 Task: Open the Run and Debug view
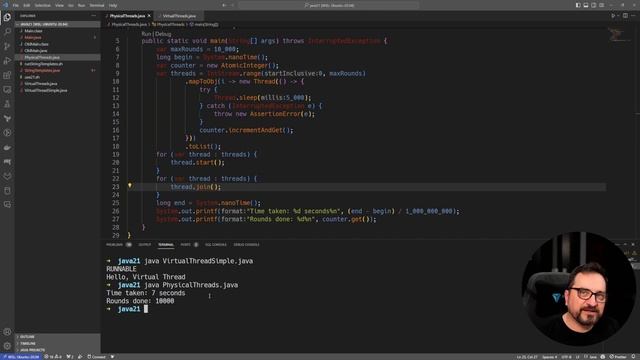(7, 61)
